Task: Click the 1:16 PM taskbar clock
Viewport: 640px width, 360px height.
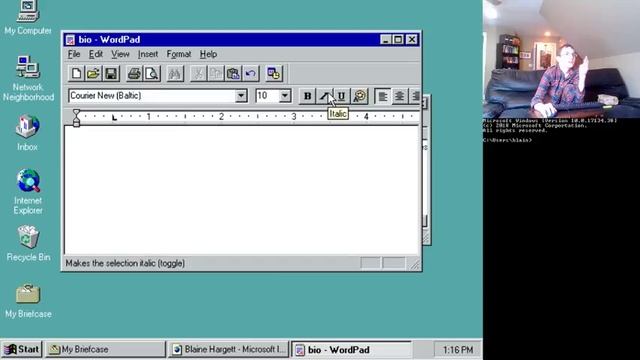Action: point(458,350)
